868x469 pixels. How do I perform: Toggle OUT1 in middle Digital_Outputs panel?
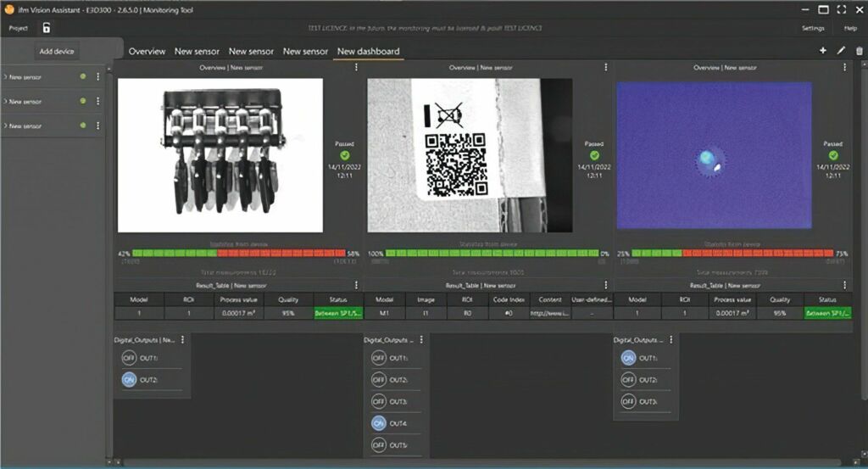pyautogui.click(x=379, y=358)
